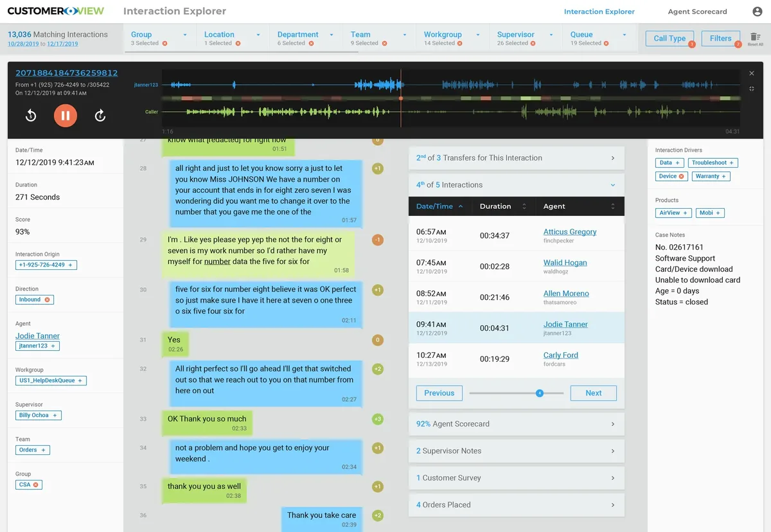Collapse the audio player with the shrink icon
Viewport: 771px width, 532px height.
pos(752,89)
